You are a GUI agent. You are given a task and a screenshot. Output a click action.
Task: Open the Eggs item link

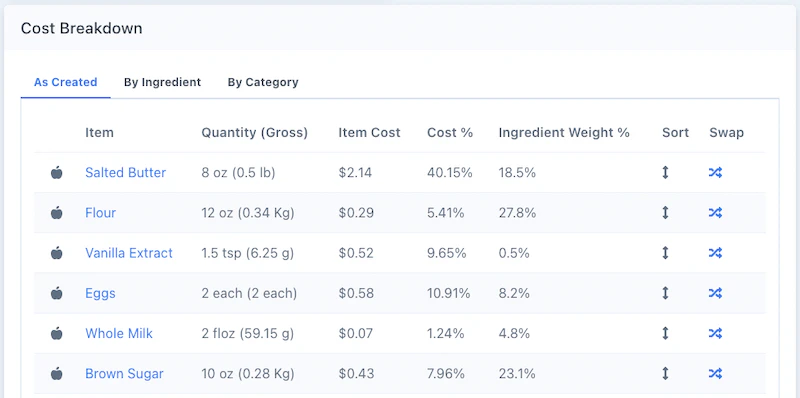coord(101,293)
